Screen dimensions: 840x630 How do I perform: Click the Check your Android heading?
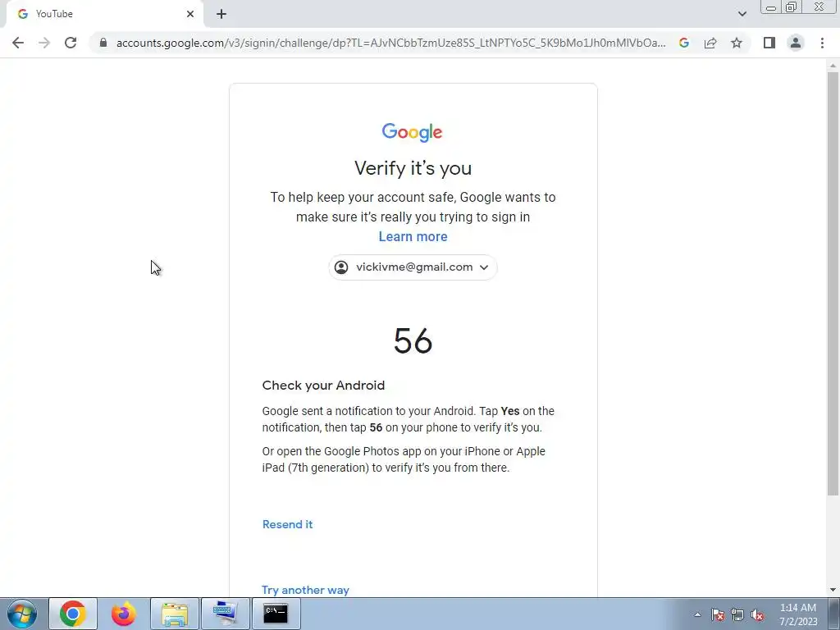point(323,386)
